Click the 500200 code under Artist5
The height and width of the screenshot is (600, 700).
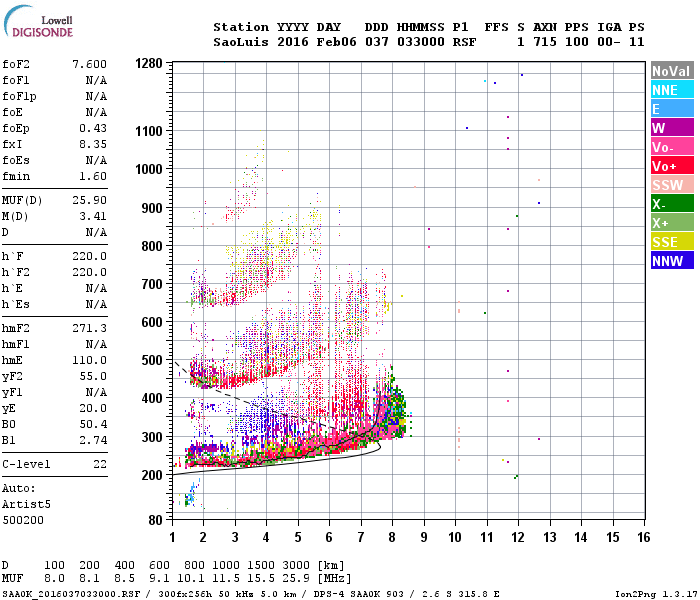pos(23,520)
